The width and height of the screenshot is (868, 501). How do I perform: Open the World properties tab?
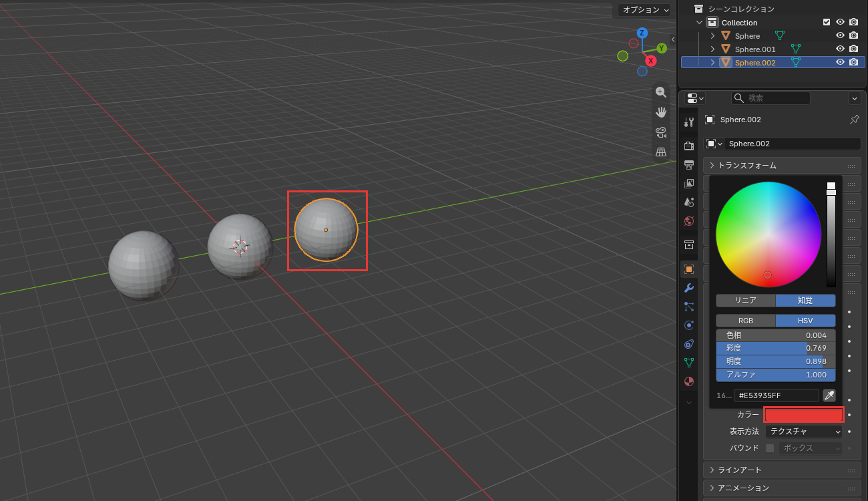[x=689, y=220]
